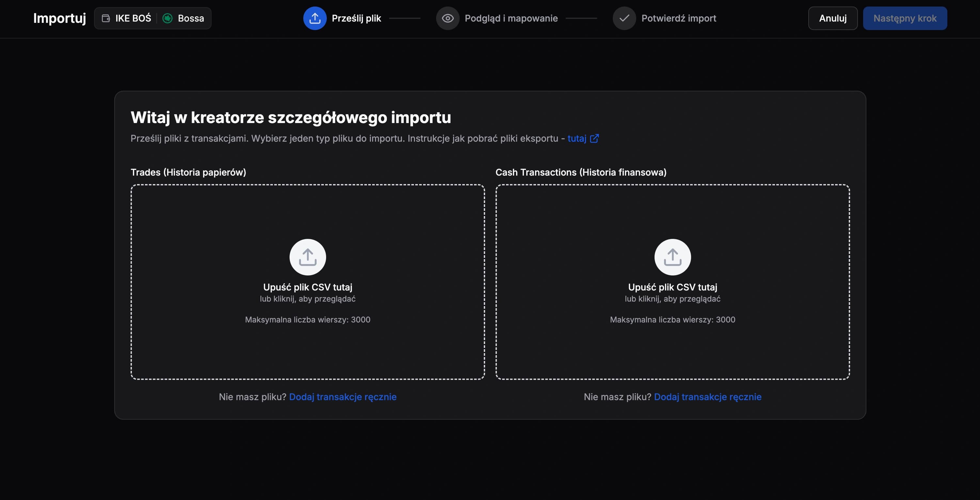Image resolution: width=980 pixels, height=500 pixels.
Task: Switch to the Podgląd i mapowanie step
Action: [x=511, y=18]
